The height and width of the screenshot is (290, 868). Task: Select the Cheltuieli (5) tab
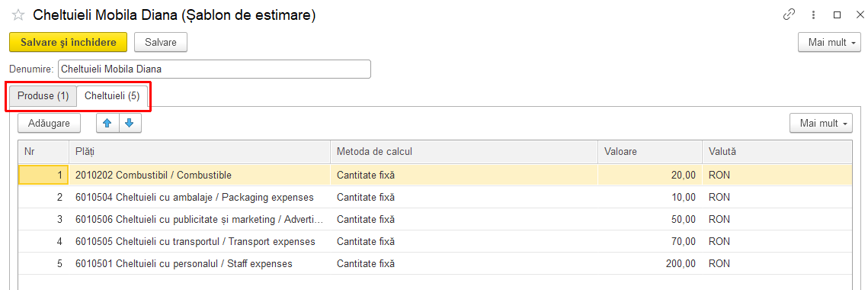pos(112,96)
